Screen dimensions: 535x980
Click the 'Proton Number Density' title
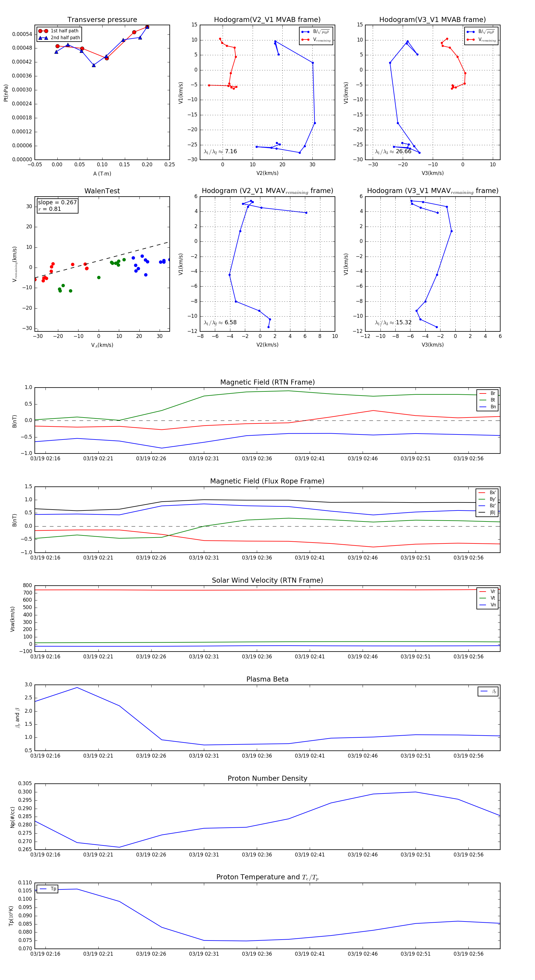267,778
